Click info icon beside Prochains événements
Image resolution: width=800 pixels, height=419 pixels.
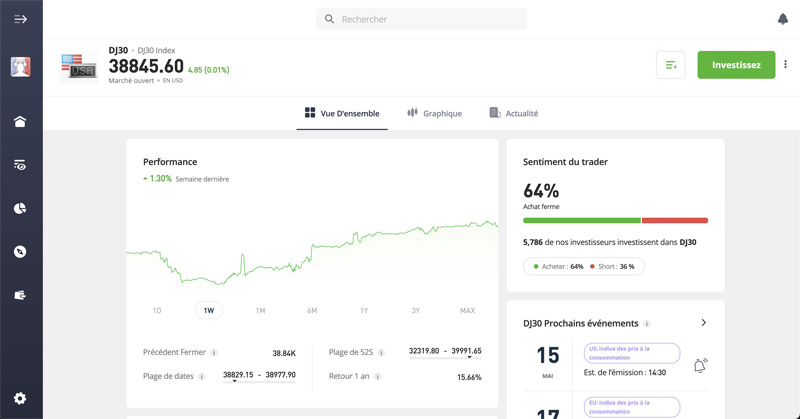point(647,324)
